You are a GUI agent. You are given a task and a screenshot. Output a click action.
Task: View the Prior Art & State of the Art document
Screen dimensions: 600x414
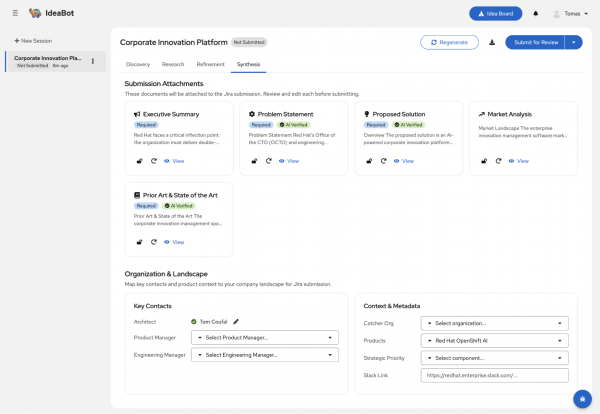tap(174, 242)
